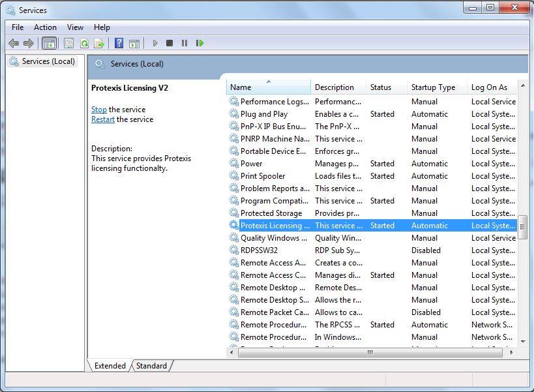Open help using the question mark icon
The image size is (534, 392).
[x=118, y=43]
